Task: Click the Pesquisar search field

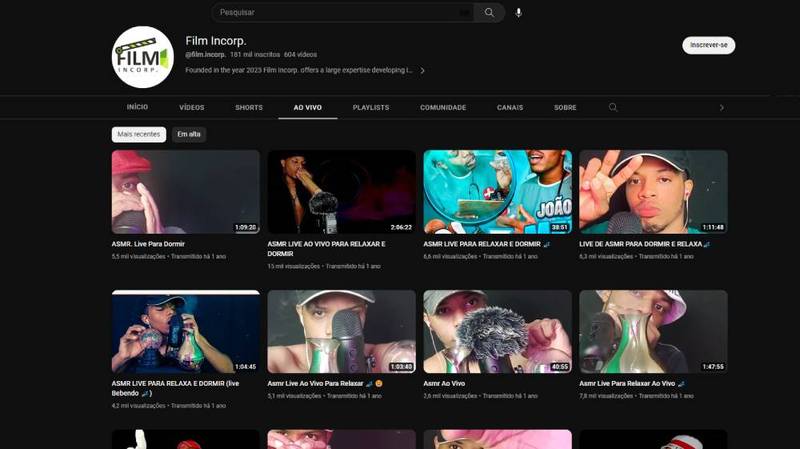Action: tap(342, 12)
